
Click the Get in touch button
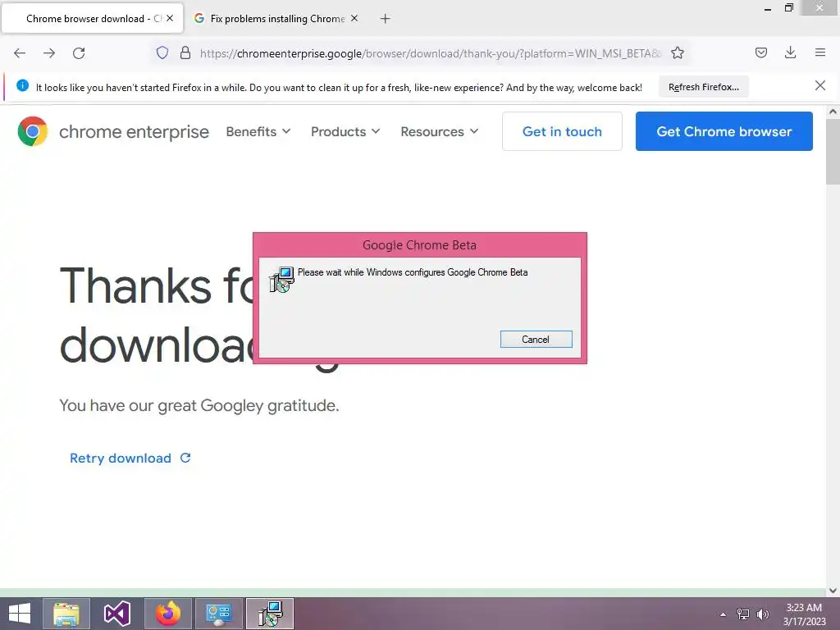(x=562, y=131)
